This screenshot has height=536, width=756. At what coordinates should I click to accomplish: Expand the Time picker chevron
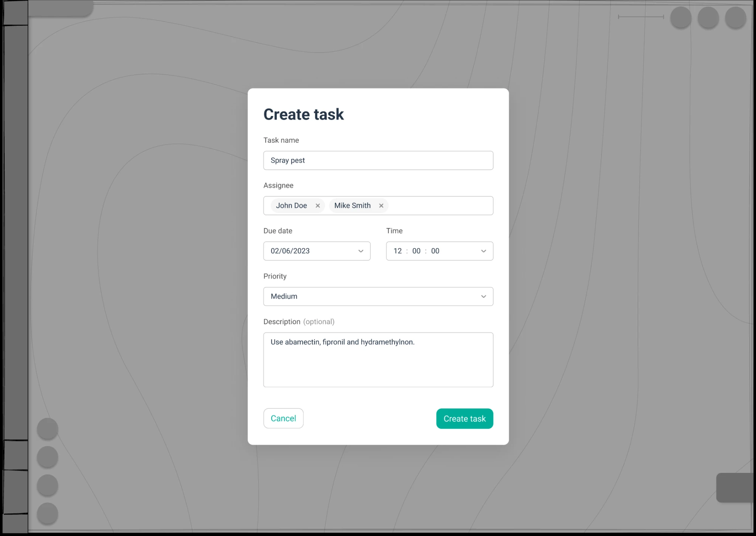[483, 251]
